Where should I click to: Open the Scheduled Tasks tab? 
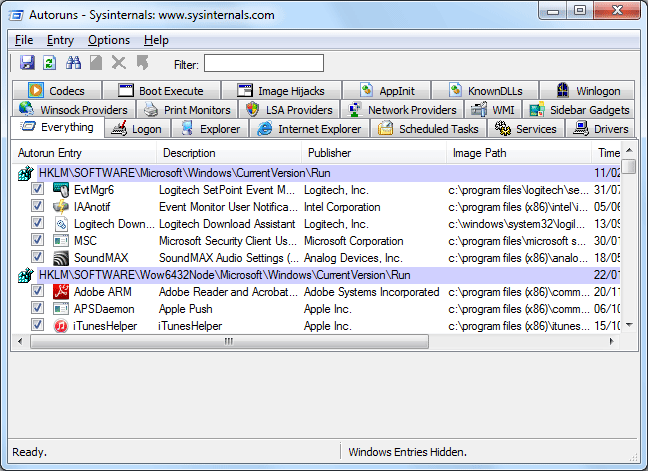tap(428, 128)
